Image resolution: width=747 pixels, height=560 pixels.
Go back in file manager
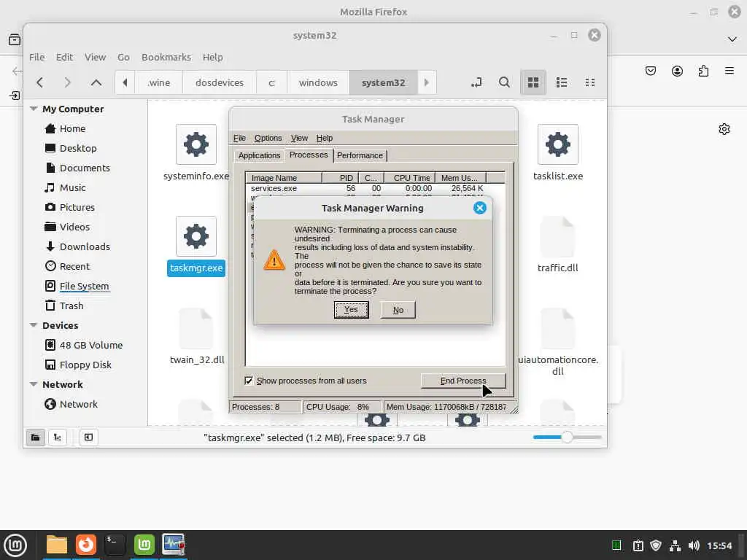click(40, 82)
